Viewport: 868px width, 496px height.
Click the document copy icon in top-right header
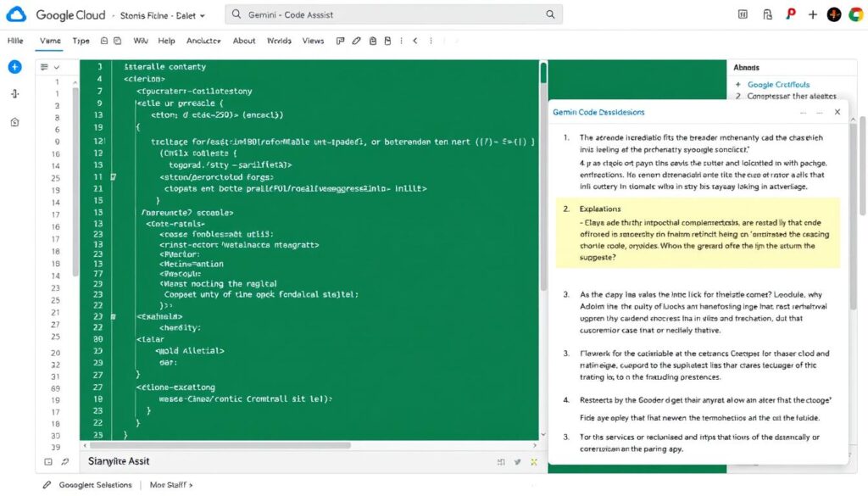point(767,15)
